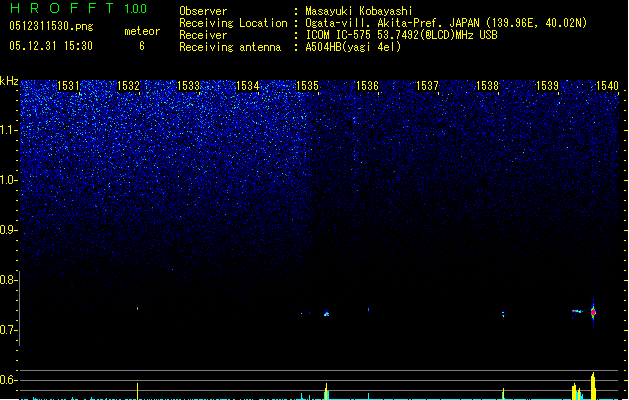Click the horizontal meteor echo streak after 1539
Image resolution: width=629 pixels, height=400 pixels.
click(x=577, y=311)
